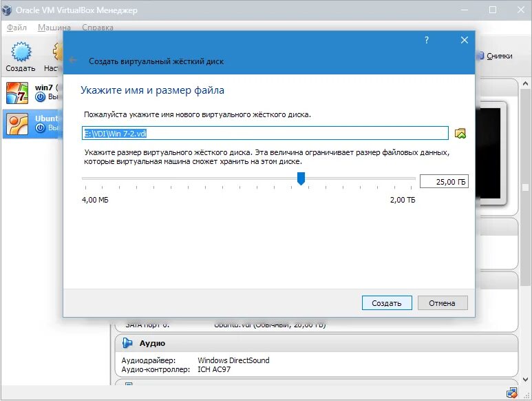
Task: Close the create virtual disk dialog
Action: tap(465, 40)
